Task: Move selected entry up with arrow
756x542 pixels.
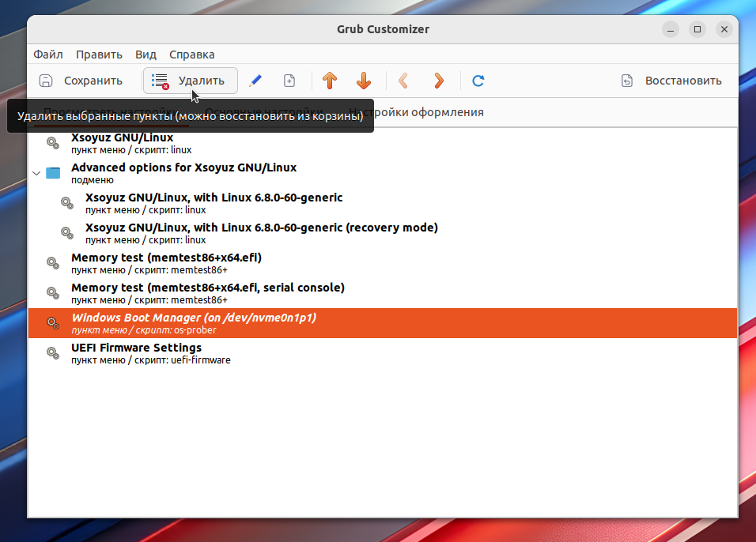Action: tap(330, 81)
